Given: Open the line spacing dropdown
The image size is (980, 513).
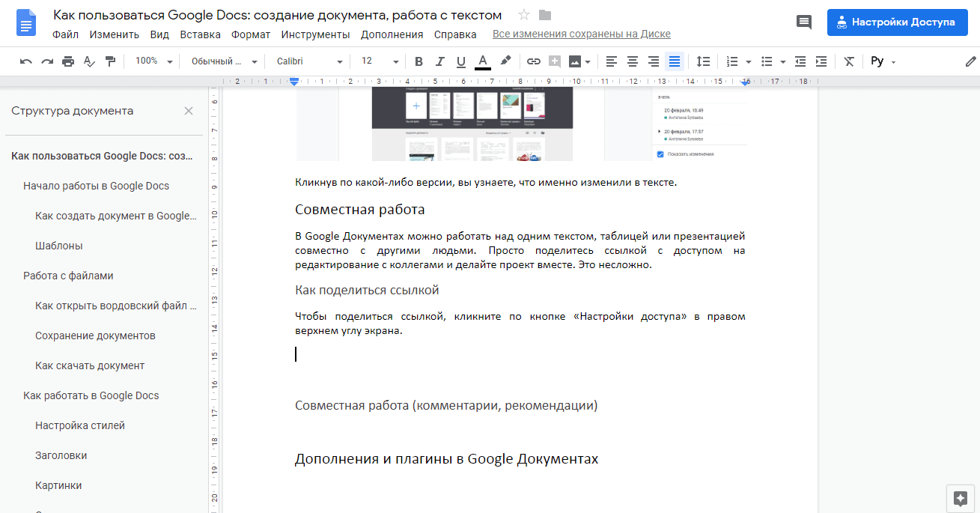Looking at the screenshot, I should click(x=703, y=61).
